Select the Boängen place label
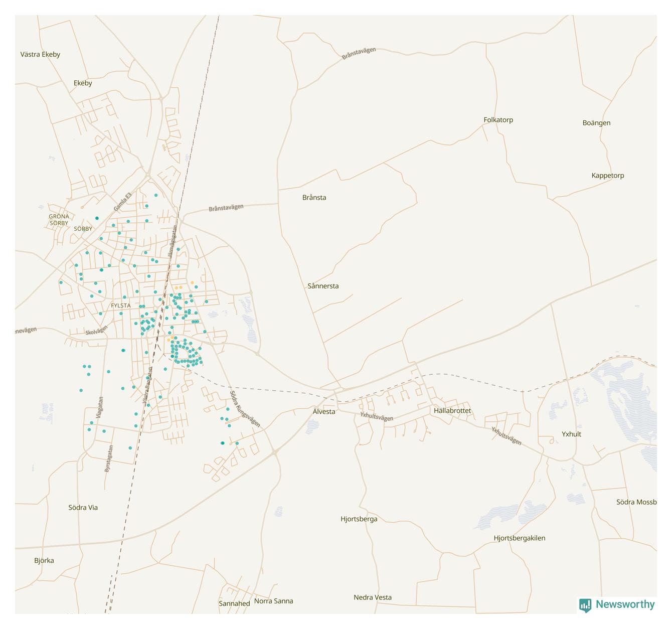The image size is (672, 629). (x=596, y=123)
